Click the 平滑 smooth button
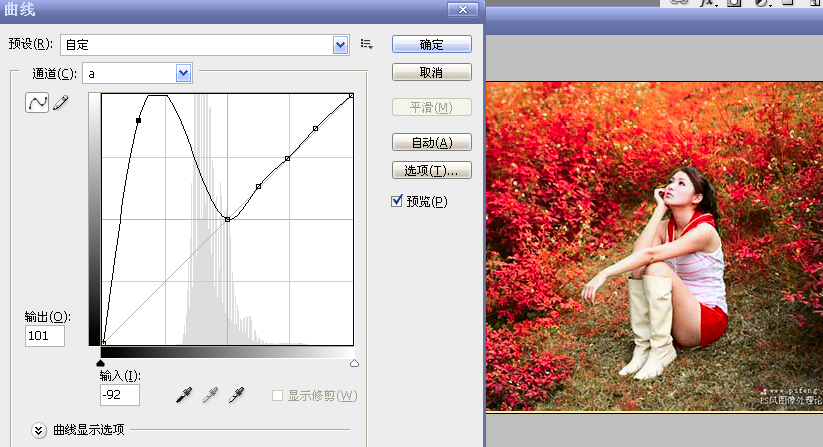823x447 pixels. tap(431, 108)
